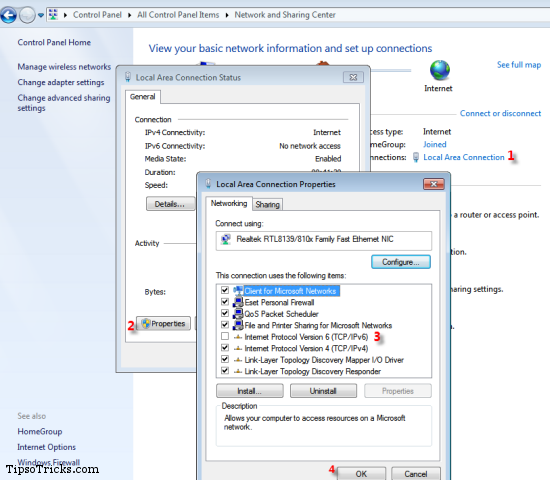Screen dimensions: 550x480
Task: Click Client for Microsoft Networks icon
Action: [x=238, y=291]
